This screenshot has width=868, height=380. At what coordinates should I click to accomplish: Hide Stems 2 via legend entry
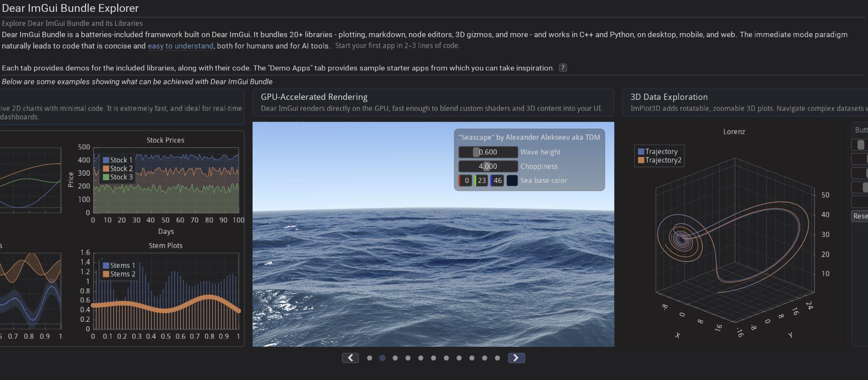119,274
